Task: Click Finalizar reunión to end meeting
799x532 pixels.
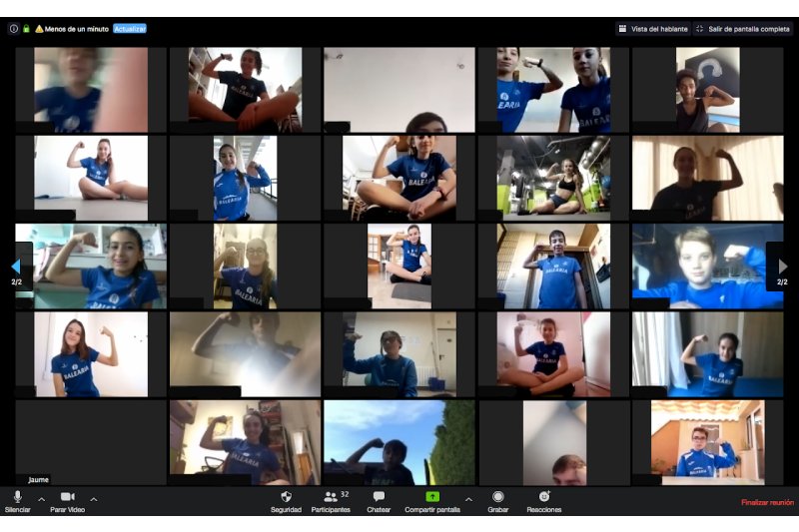Action: tap(767, 502)
